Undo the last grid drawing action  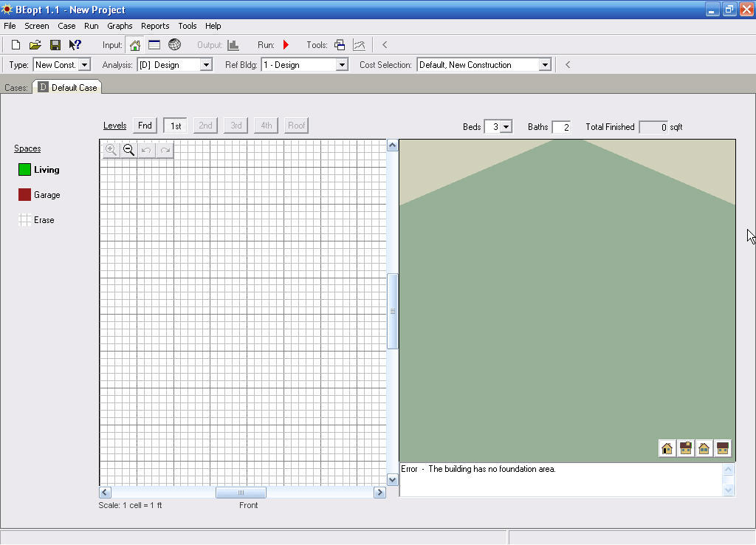pos(147,150)
